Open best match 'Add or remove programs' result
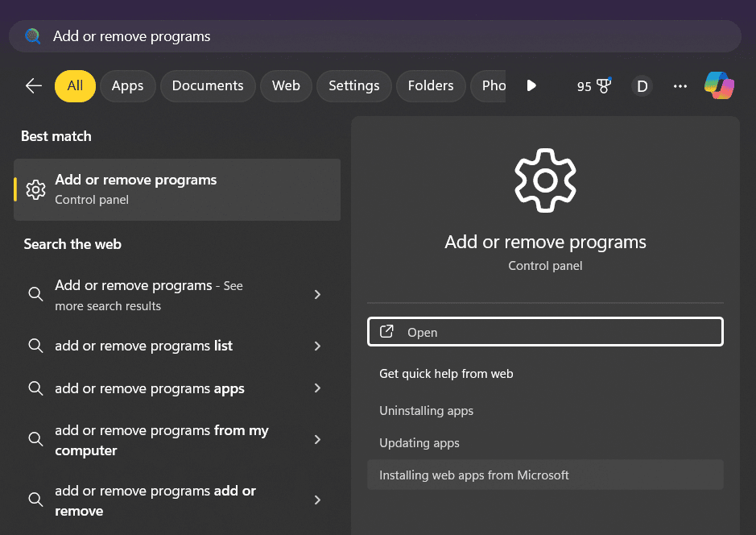The image size is (756, 535). [177, 189]
